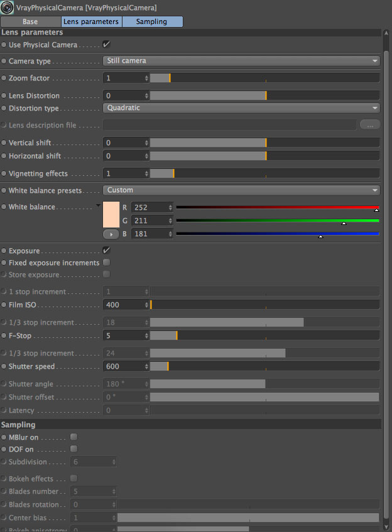Screen dimensions: 392x532
Task: Adjust the Horizontal shift slider
Action: pos(264,156)
